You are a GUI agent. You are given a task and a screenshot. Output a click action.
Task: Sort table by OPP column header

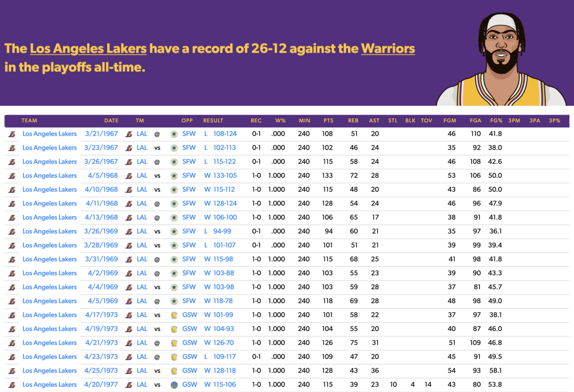[187, 120]
